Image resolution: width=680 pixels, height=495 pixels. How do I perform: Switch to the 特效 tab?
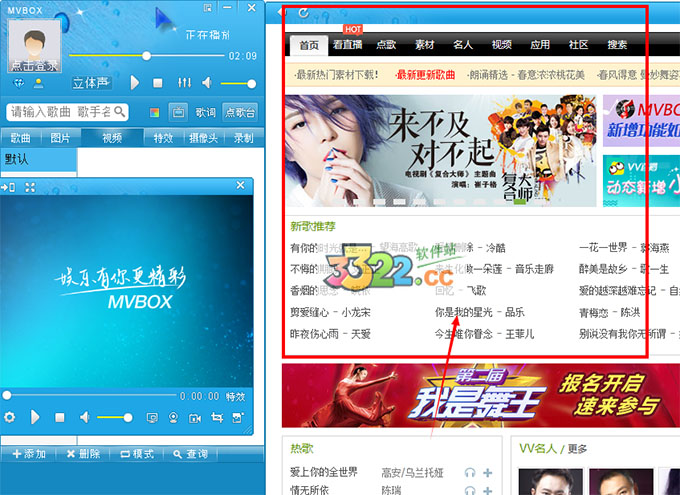point(163,138)
